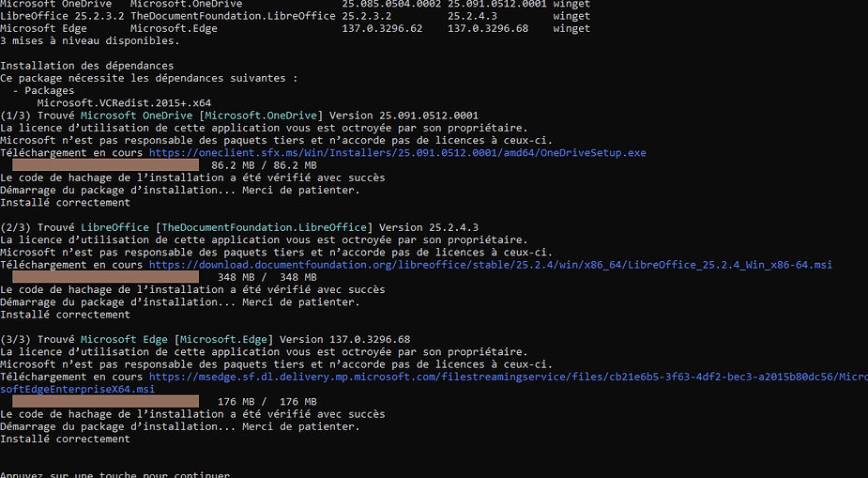The image size is (868, 478).
Task: Click '348 MB / 348 MB' size text
Action: point(266,277)
